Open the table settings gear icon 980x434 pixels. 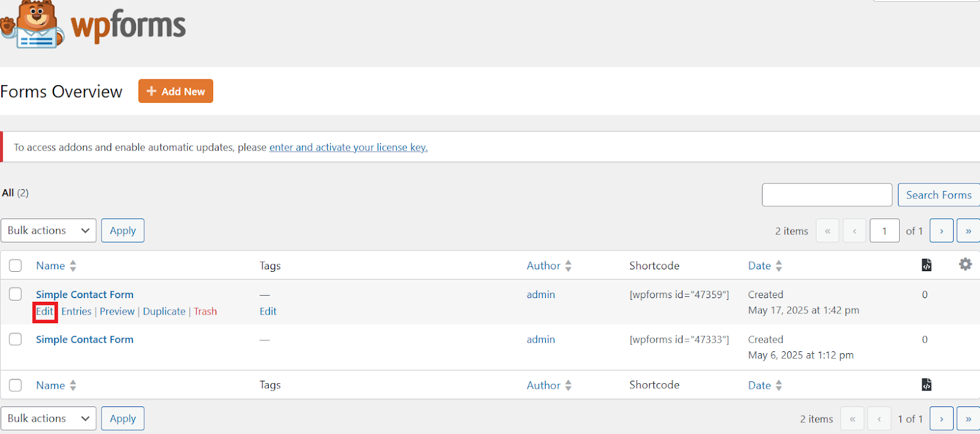[x=965, y=264]
